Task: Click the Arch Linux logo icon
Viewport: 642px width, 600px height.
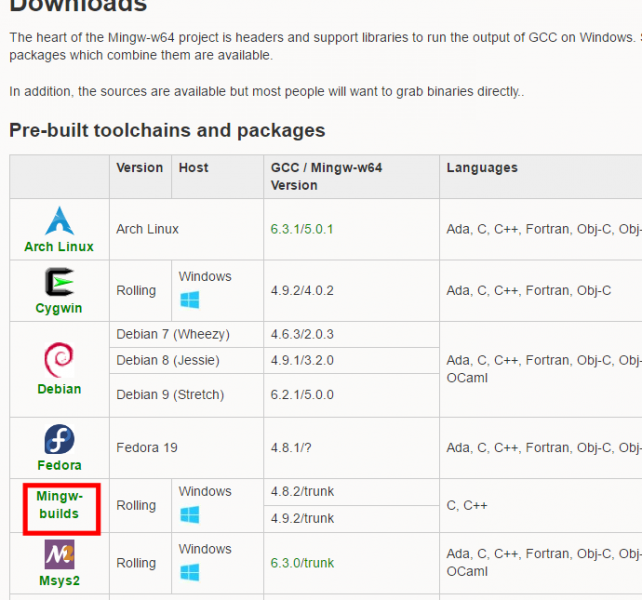Action: tap(59, 220)
